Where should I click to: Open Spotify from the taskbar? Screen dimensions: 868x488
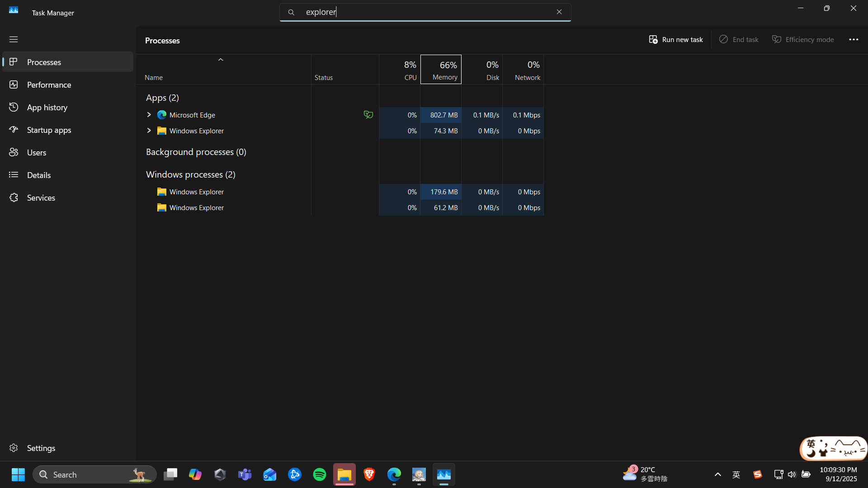[x=320, y=474]
